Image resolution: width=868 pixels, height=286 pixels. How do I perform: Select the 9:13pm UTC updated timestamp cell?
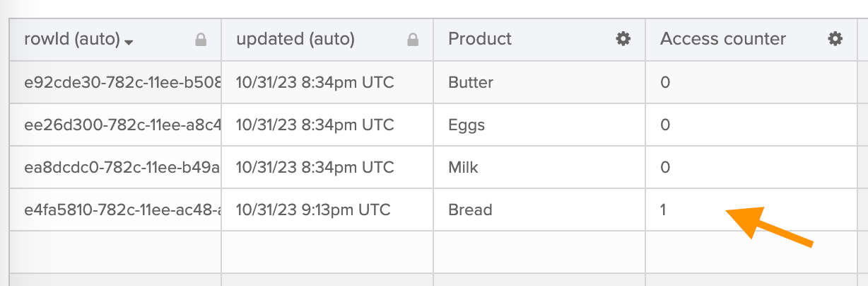pos(313,210)
